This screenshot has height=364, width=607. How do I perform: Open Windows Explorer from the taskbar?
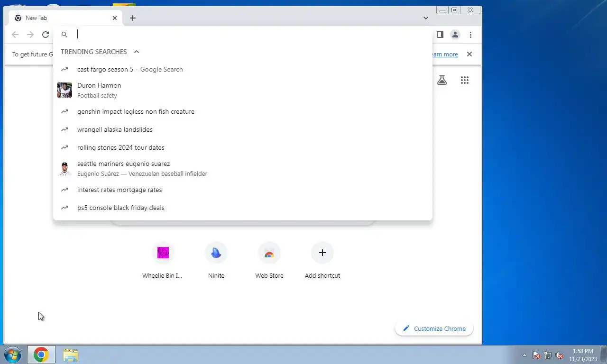pyautogui.click(x=71, y=355)
